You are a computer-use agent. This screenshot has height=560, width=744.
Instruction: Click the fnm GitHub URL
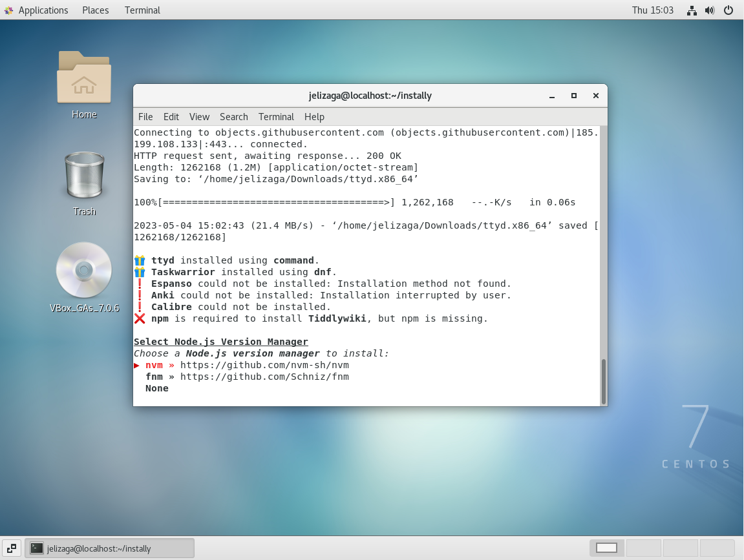[x=264, y=377]
